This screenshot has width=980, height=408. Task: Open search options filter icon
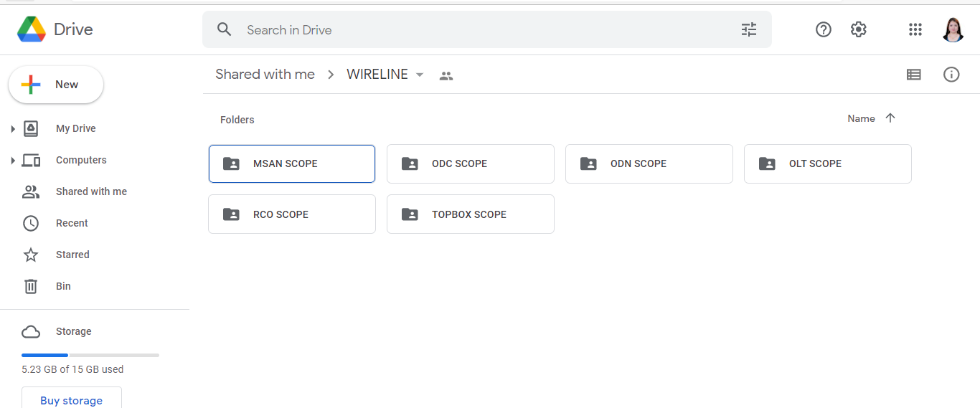tap(748, 29)
